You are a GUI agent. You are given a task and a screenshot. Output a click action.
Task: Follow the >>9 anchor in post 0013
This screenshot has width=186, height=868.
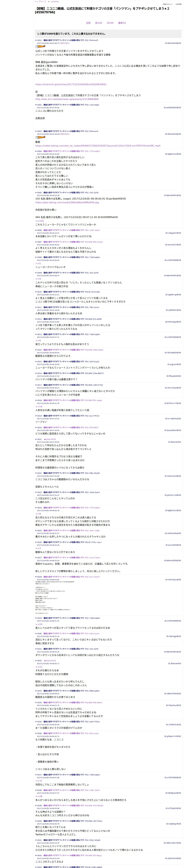(38, 341)
